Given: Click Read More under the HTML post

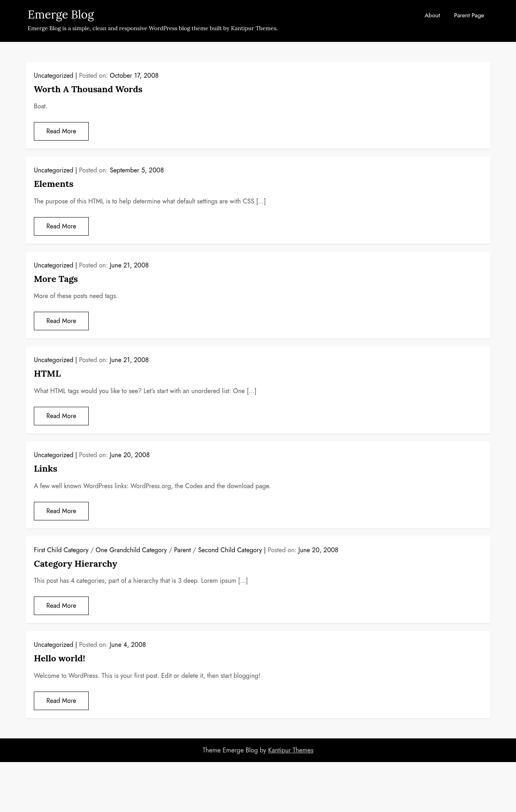Looking at the screenshot, I should tap(61, 416).
